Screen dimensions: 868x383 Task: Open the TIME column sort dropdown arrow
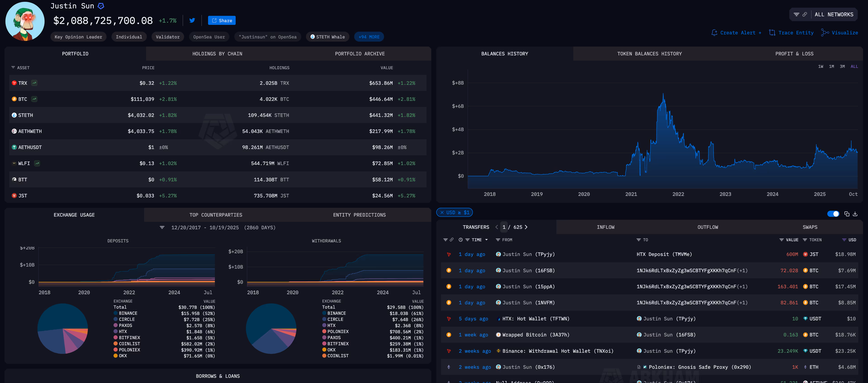(486, 240)
